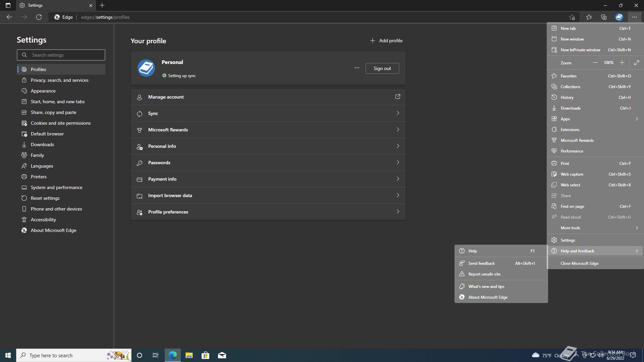Open About Microsoft Edge in sidebar
Image resolution: width=644 pixels, height=362 pixels.
61,230
